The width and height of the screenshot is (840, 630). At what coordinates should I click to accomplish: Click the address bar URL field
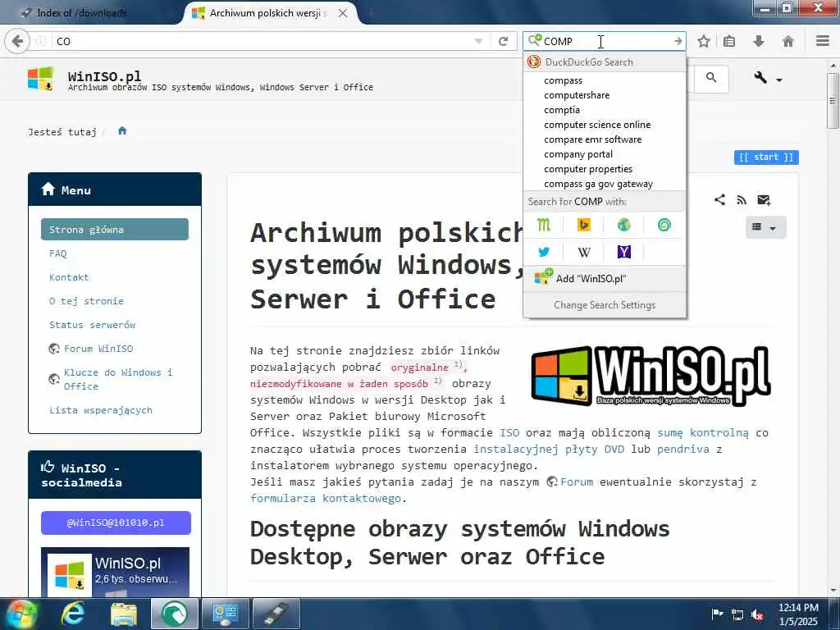point(262,41)
